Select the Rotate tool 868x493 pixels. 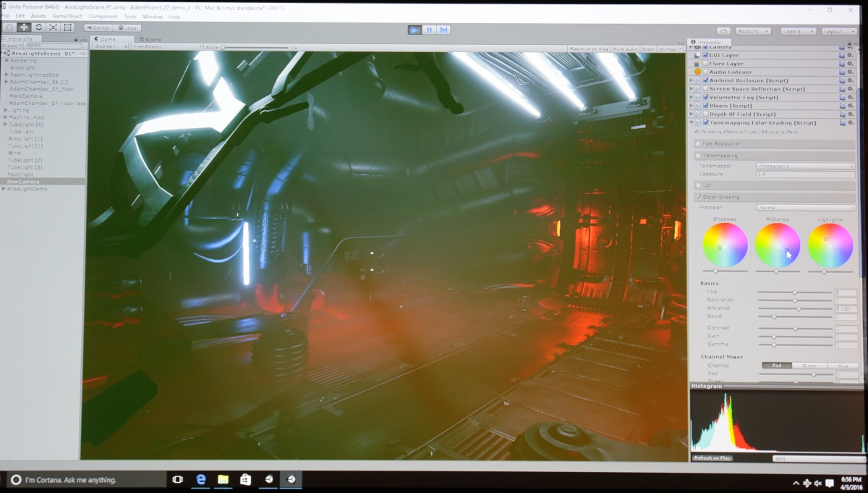pos(39,28)
